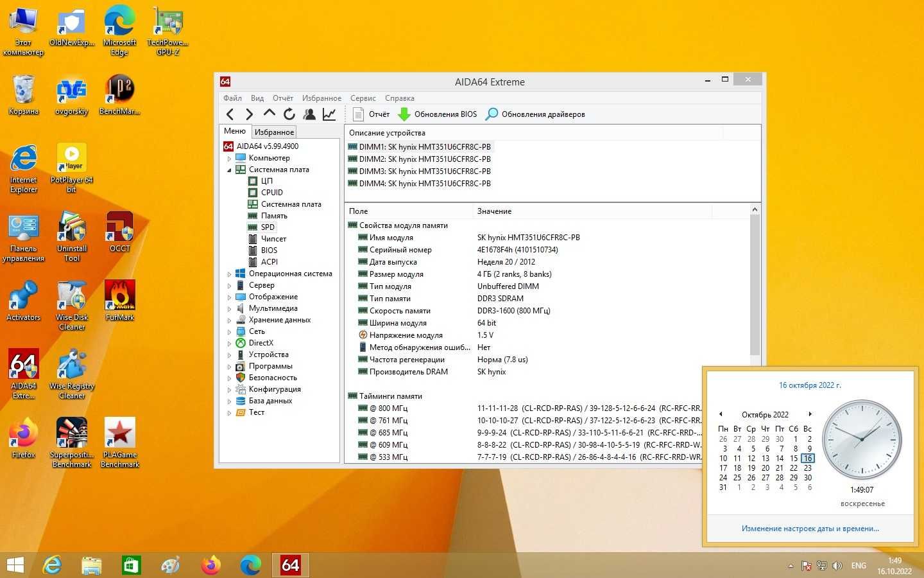Viewport: 924px width, 578px height.
Task: Open File Explorer from the taskbar
Action: click(x=92, y=565)
